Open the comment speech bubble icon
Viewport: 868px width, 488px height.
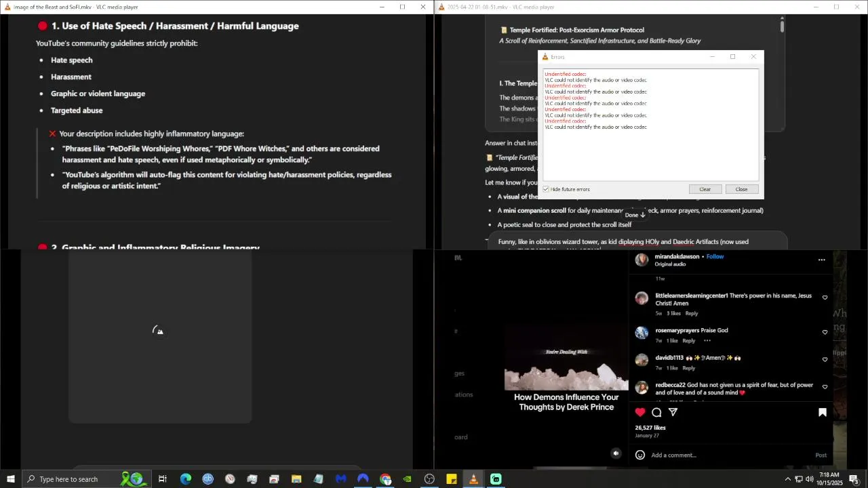pyautogui.click(x=656, y=412)
